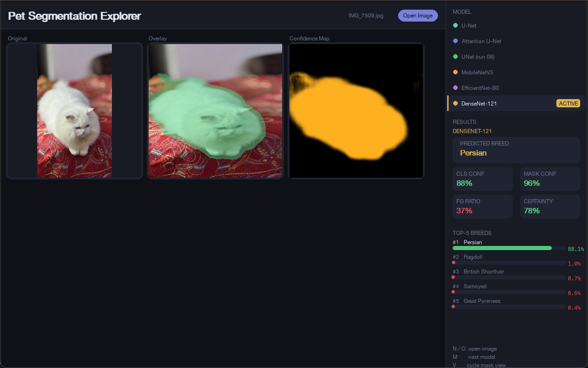Image resolution: width=588 pixels, height=368 pixels.
Task: Click the orange dot beside MobileNetV3
Action: click(x=455, y=72)
